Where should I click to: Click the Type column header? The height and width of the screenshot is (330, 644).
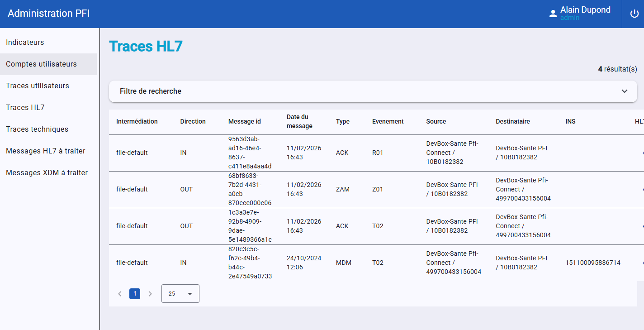click(x=342, y=121)
